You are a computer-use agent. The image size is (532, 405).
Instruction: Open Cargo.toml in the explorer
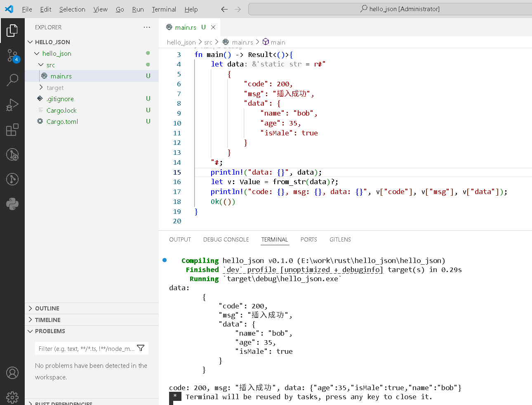click(62, 121)
